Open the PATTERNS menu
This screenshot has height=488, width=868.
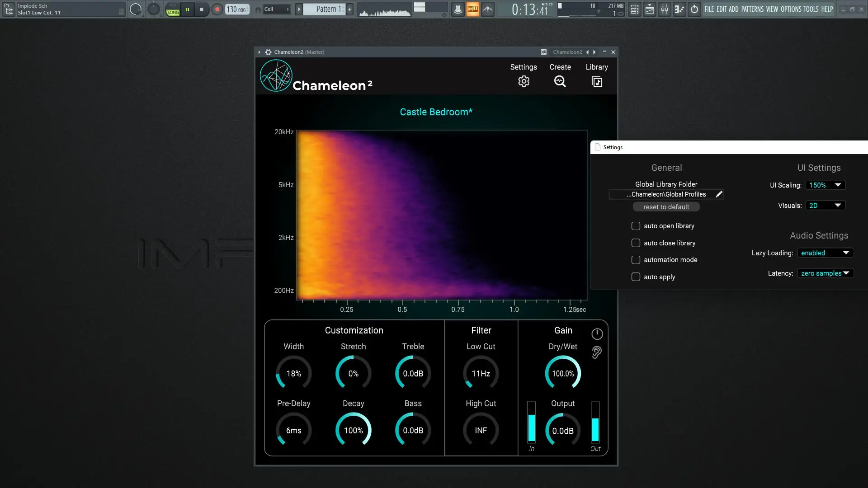[752, 9]
